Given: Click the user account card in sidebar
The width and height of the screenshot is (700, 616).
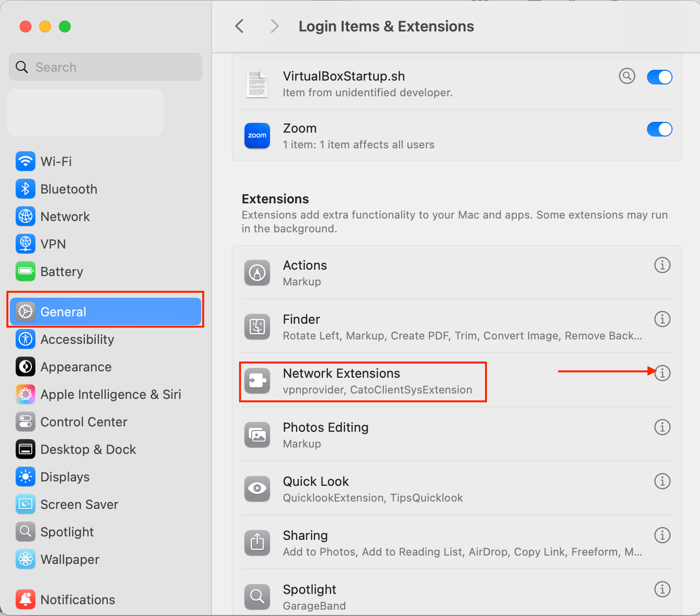Looking at the screenshot, I should [x=85, y=112].
